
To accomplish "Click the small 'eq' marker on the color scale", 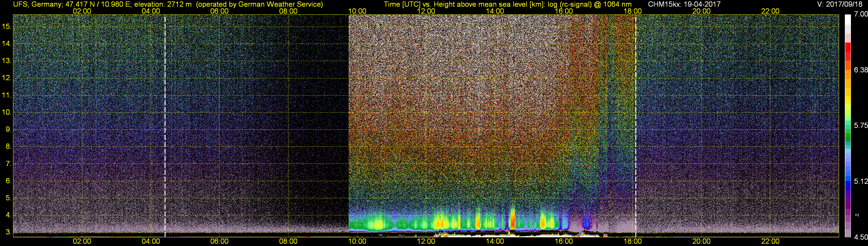I will pyautogui.click(x=857, y=215).
